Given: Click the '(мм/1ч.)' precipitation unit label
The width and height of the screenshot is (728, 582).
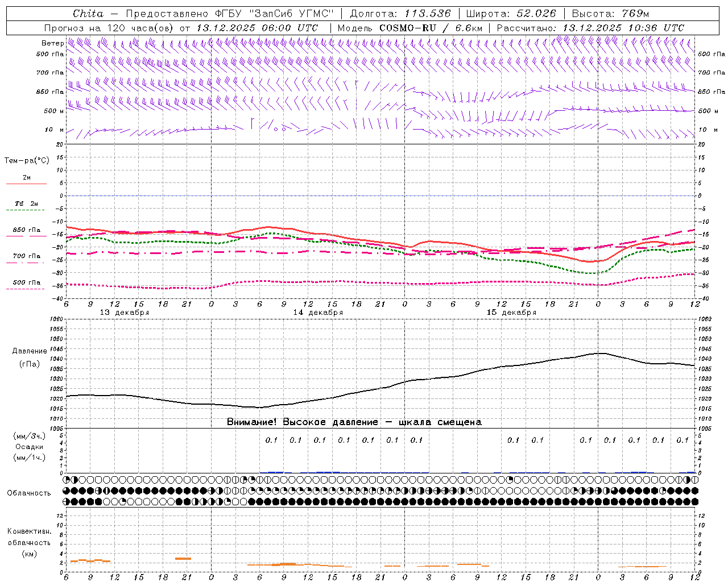Looking at the screenshot, I should point(30,458).
